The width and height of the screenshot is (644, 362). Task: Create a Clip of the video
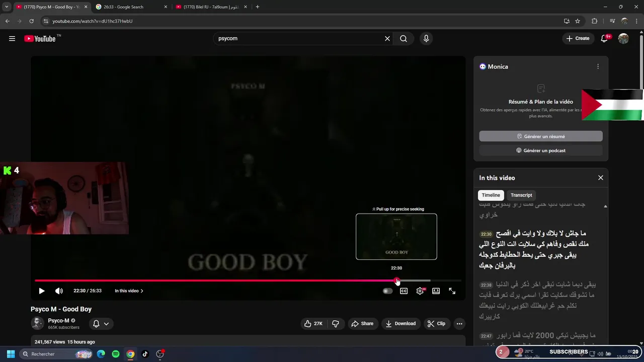437,323
